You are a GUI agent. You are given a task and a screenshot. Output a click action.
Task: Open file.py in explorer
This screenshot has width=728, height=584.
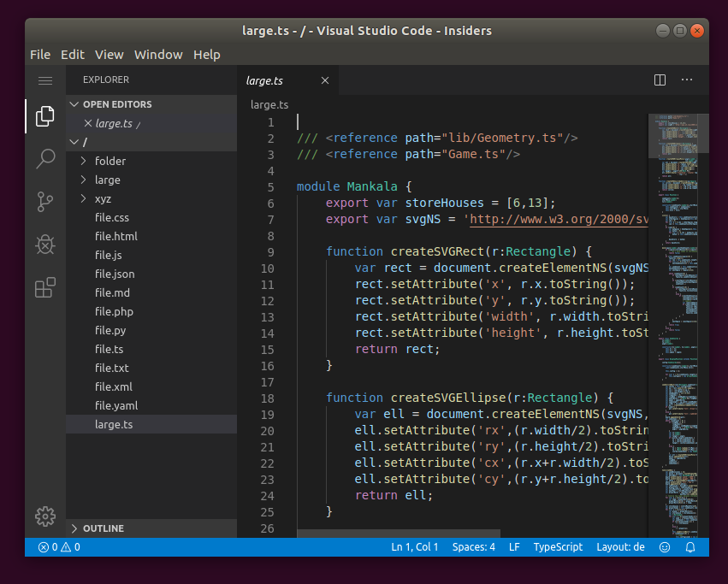[151, 331]
